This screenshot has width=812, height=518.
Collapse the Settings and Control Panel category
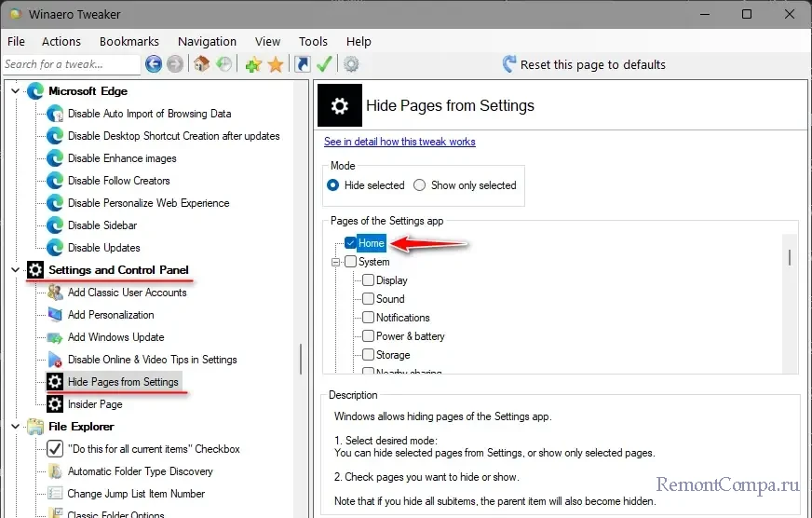click(15, 270)
